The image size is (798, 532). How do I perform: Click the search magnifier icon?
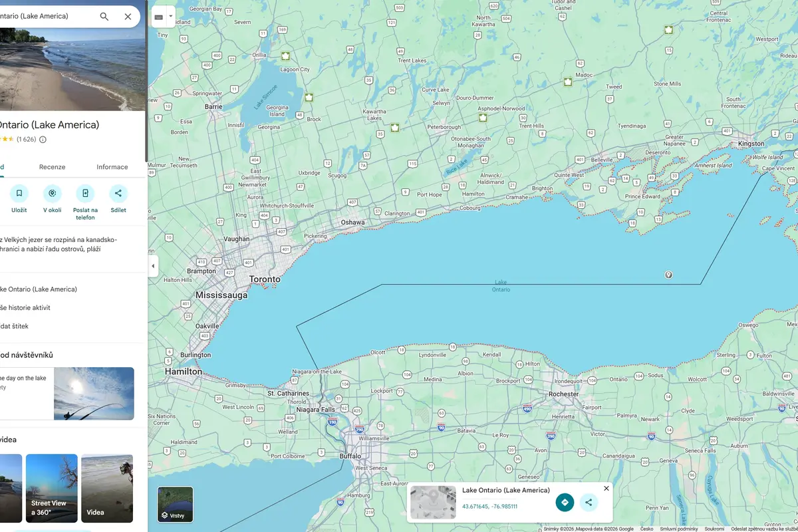(104, 17)
